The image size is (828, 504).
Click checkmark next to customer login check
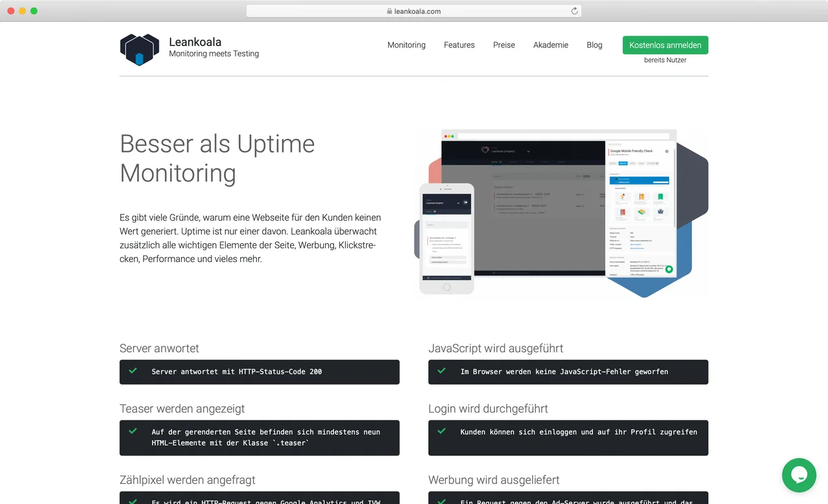[442, 431]
